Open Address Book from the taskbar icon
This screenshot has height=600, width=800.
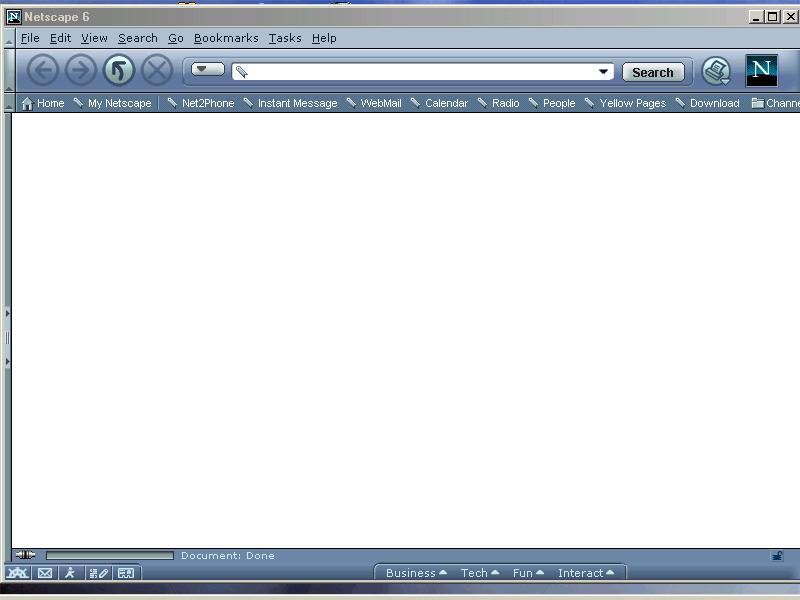(x=126, y=573)
